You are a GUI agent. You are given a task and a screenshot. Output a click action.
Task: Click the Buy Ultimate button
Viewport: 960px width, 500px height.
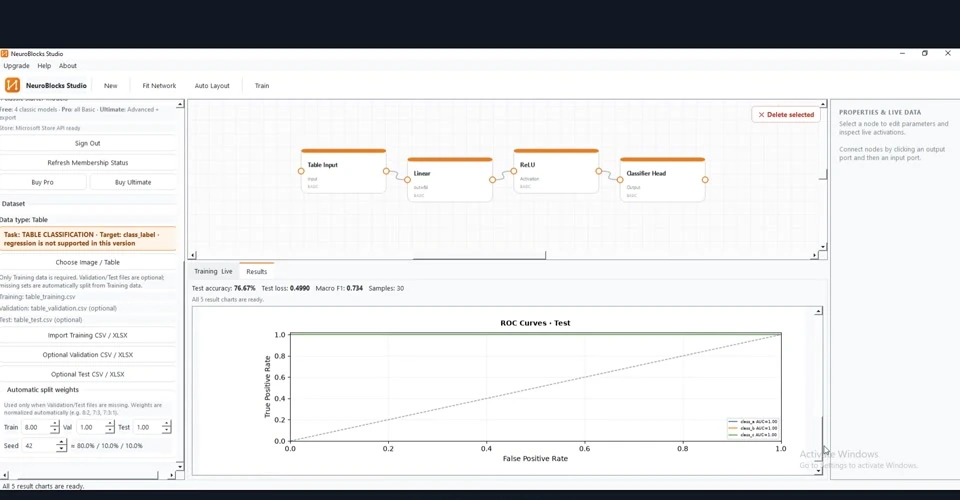[133, 182]
